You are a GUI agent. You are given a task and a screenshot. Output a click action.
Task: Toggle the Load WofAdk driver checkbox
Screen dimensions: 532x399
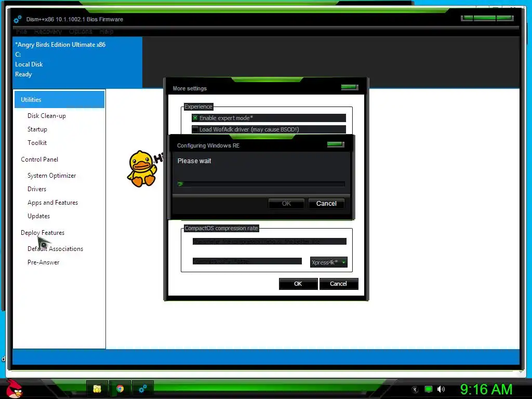click(x=195, y=129)
